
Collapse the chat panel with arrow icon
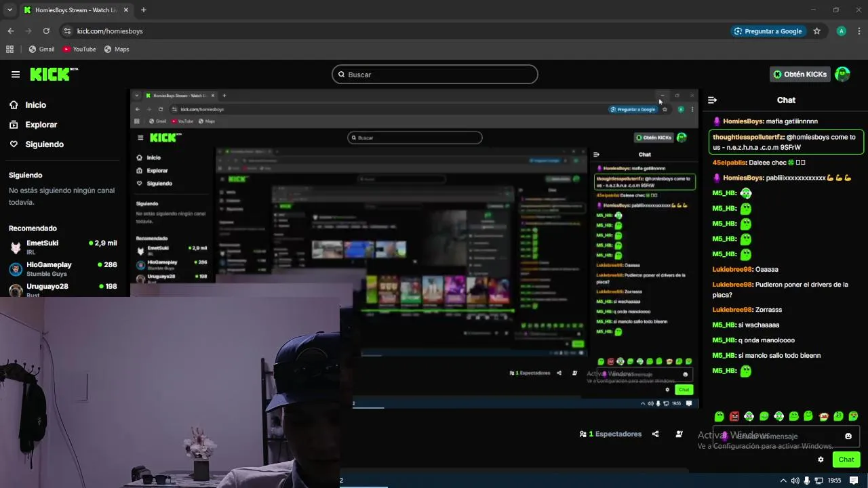pyautogui.click(x=712, y=100)
